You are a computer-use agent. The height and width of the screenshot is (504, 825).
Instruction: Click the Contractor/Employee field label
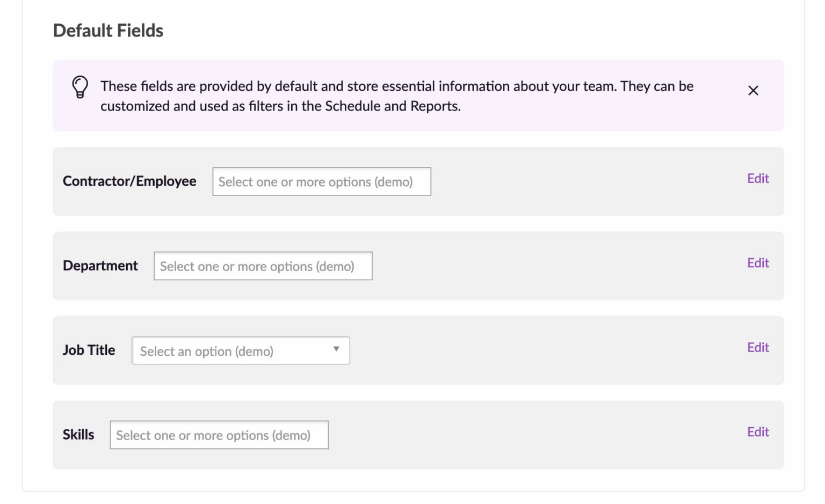click(129, 181)
